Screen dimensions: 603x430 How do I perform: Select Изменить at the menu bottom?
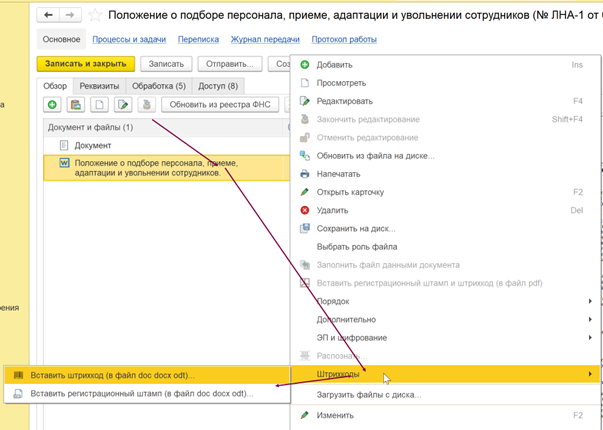pyautogui.click(x=446, y=415)
